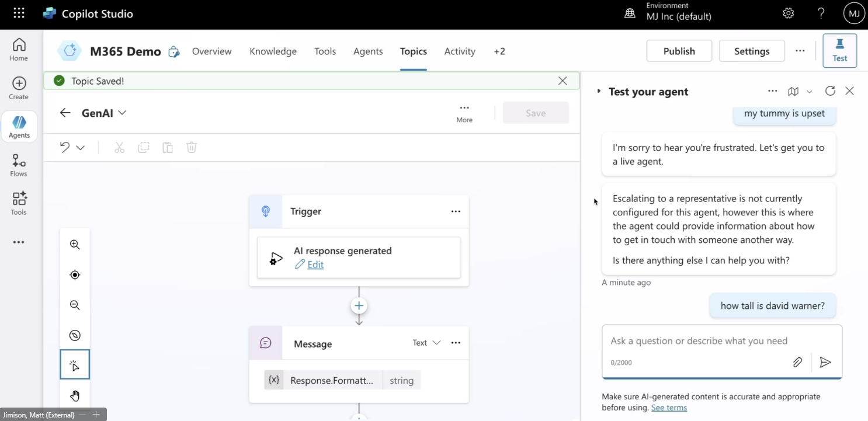The width and height of the screenshot is (868, 421).
Task: Click the Settings button
Action: tap(752, 51)
